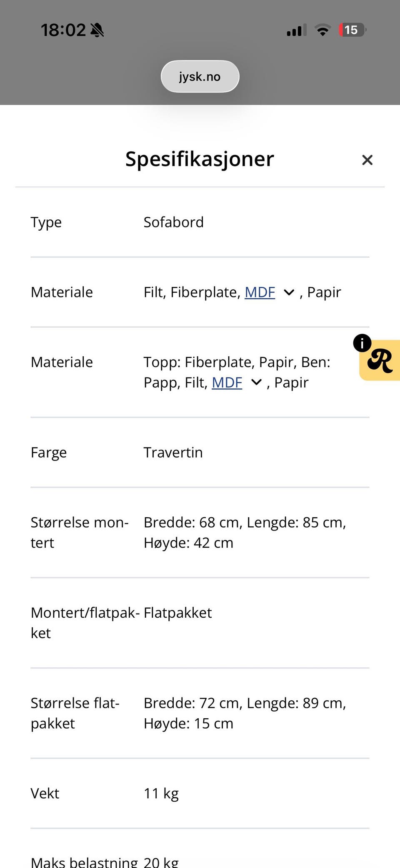Tap the 18:02 clock
This screenshot has height=868, width=400.
[63, 30]
